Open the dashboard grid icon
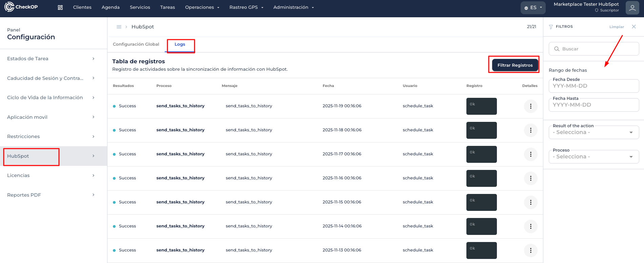644x263 pixels. coord(60,7)
